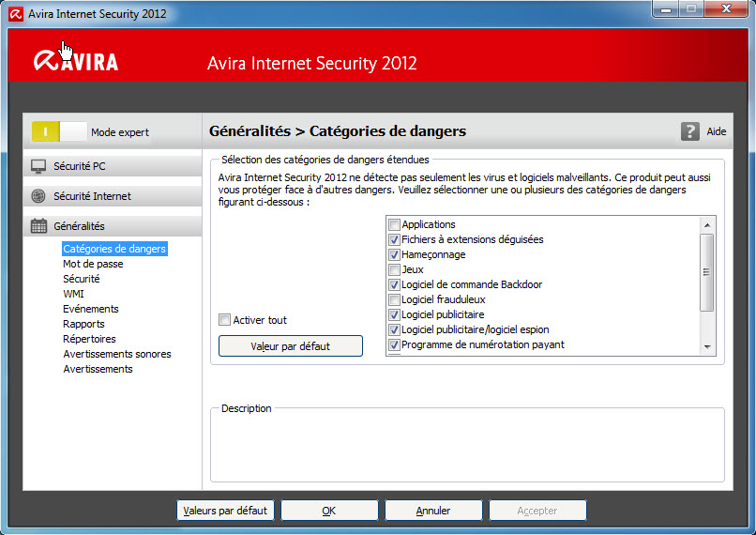Click the Accepter button
756x535 pixels.
537,511
